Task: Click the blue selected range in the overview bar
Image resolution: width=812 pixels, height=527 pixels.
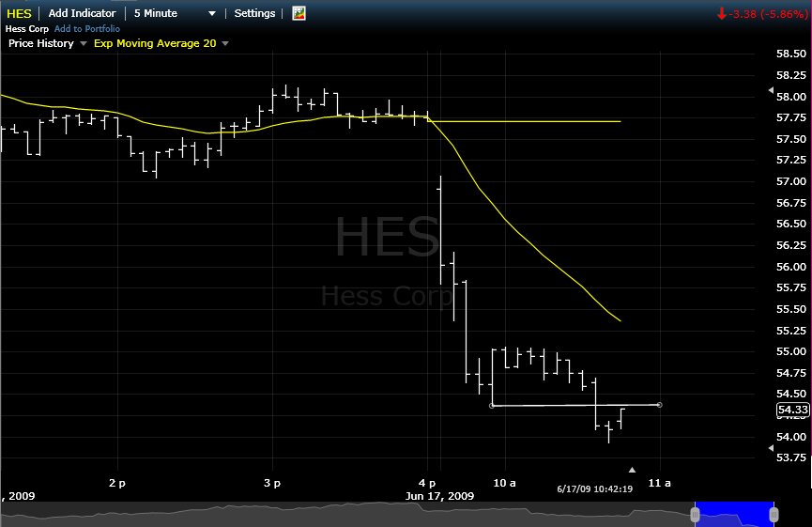Action: coord(734,514)
